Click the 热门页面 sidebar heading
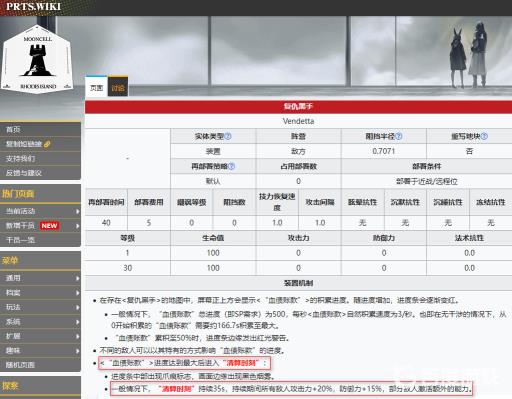 (x=18, y=194)
